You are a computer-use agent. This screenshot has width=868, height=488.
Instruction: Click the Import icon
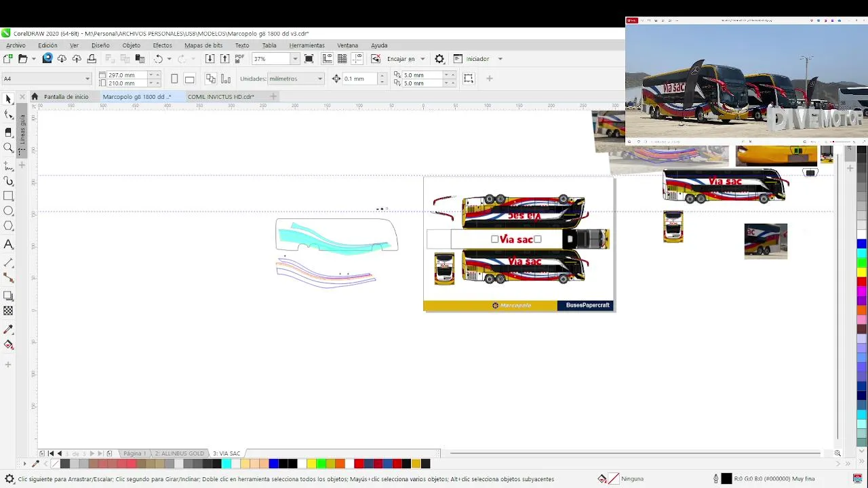point(210,59)
